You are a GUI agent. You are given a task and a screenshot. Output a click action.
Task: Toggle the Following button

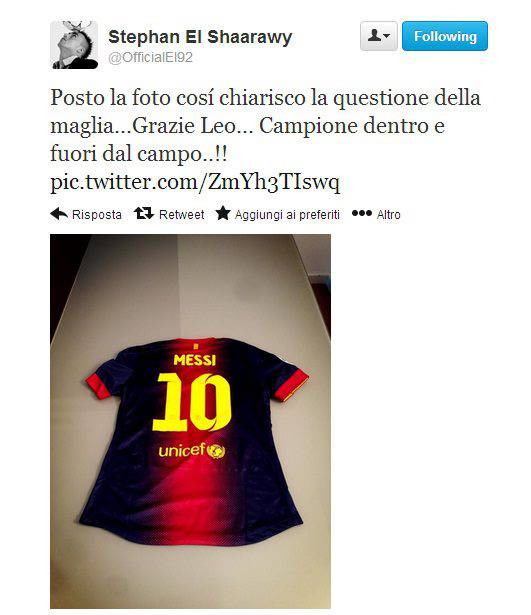tap(445, 36)
